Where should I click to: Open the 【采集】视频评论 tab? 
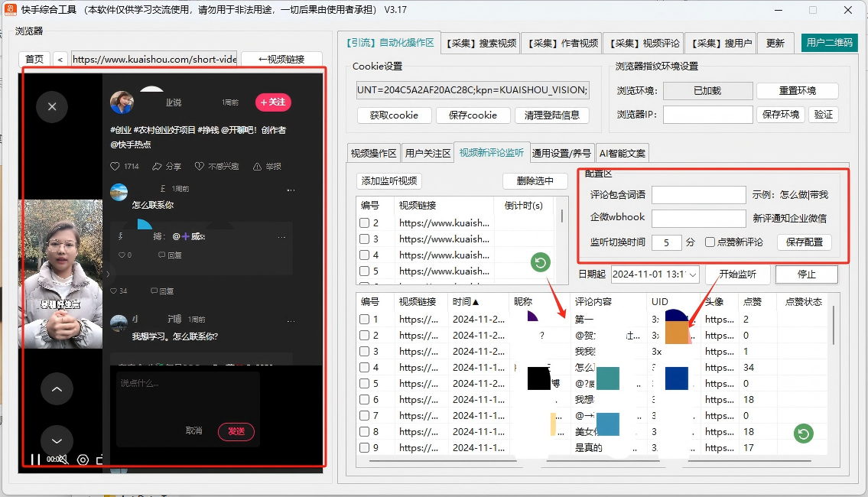[644, 43]
